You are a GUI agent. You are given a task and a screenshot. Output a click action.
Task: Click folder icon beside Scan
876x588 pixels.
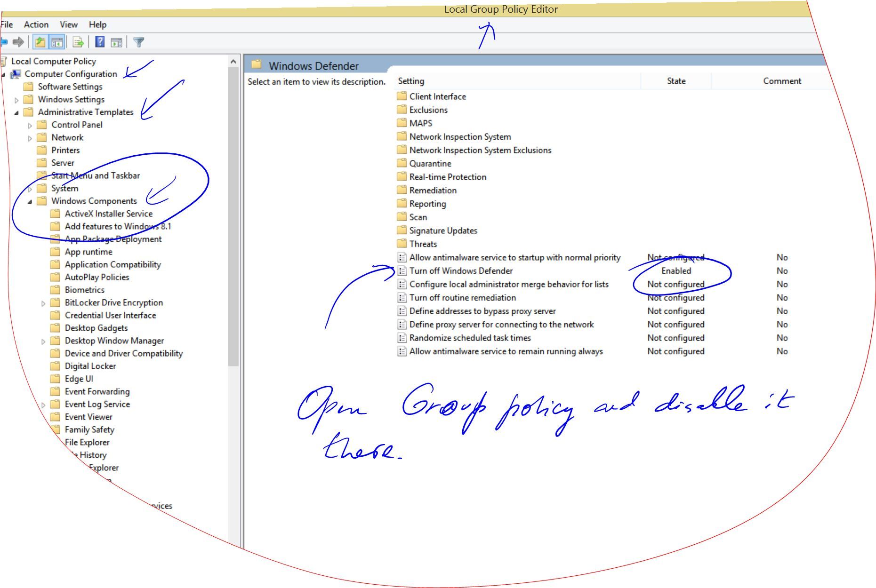[x=402, y=217]
